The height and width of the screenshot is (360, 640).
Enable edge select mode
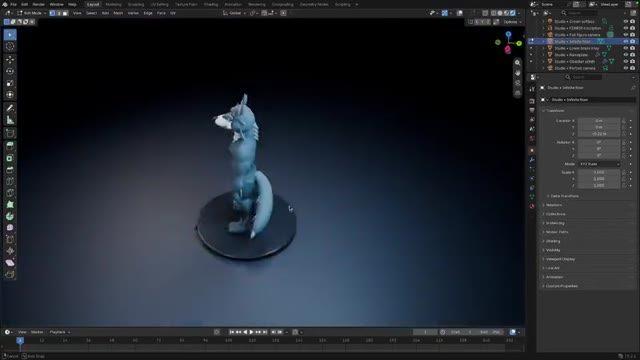59,13
